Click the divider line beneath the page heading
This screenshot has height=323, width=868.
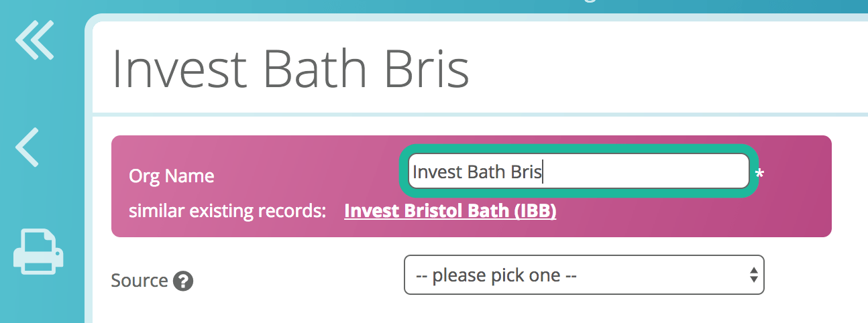pos(470,114)
